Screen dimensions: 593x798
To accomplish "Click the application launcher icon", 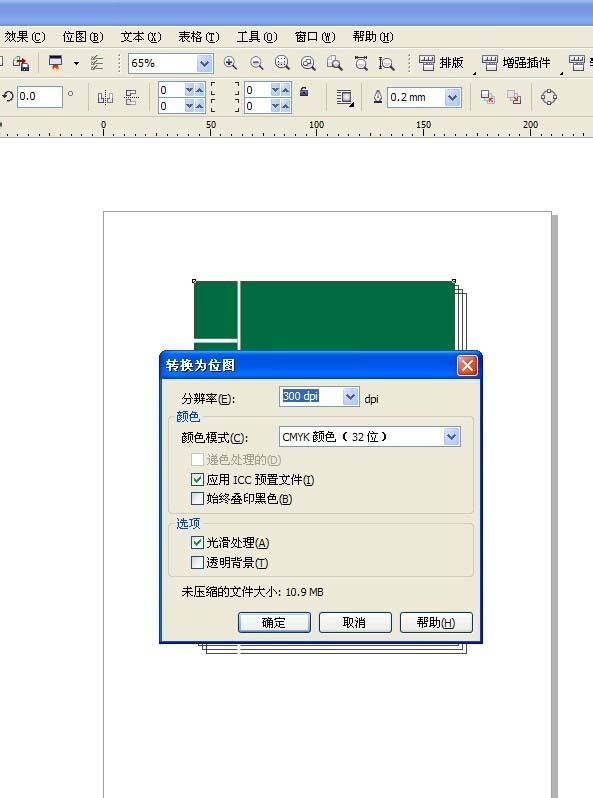I will pos(55,63).
